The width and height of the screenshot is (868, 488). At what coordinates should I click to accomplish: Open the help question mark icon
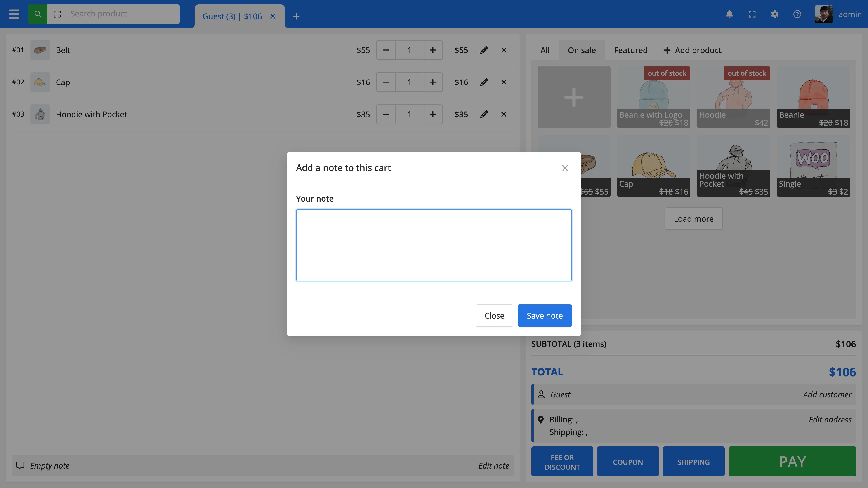(797, 14)
